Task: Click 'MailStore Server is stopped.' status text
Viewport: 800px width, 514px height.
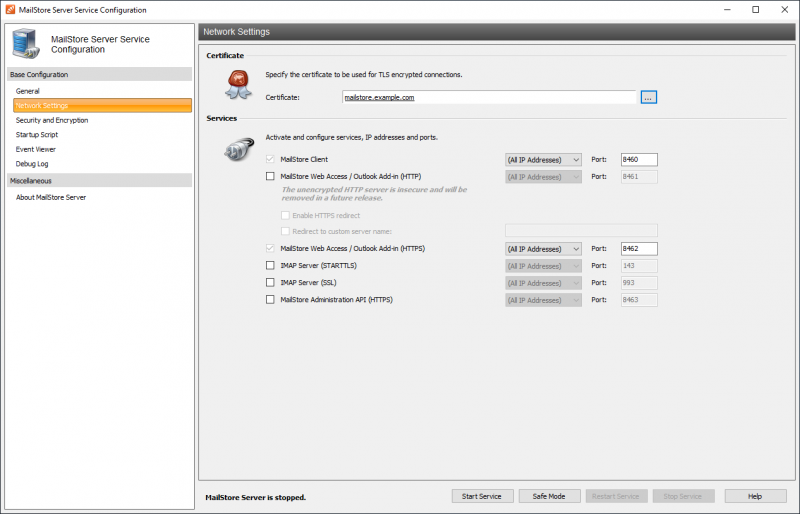Action: point(256,497)
